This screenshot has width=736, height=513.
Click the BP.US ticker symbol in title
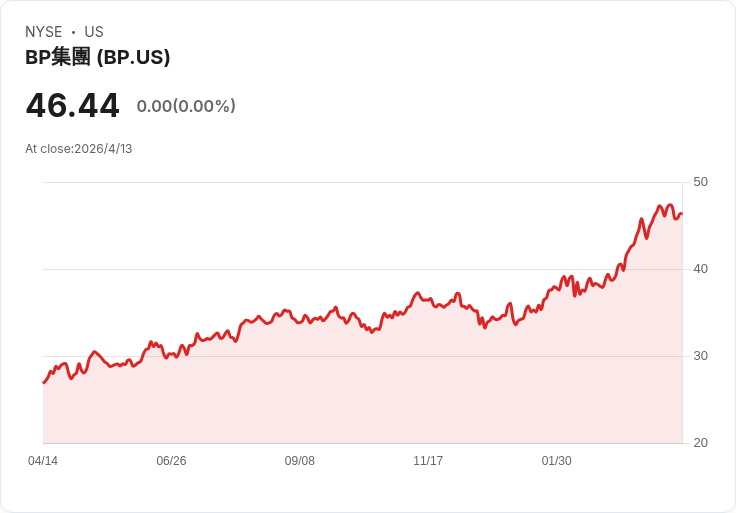coord(133,58)
